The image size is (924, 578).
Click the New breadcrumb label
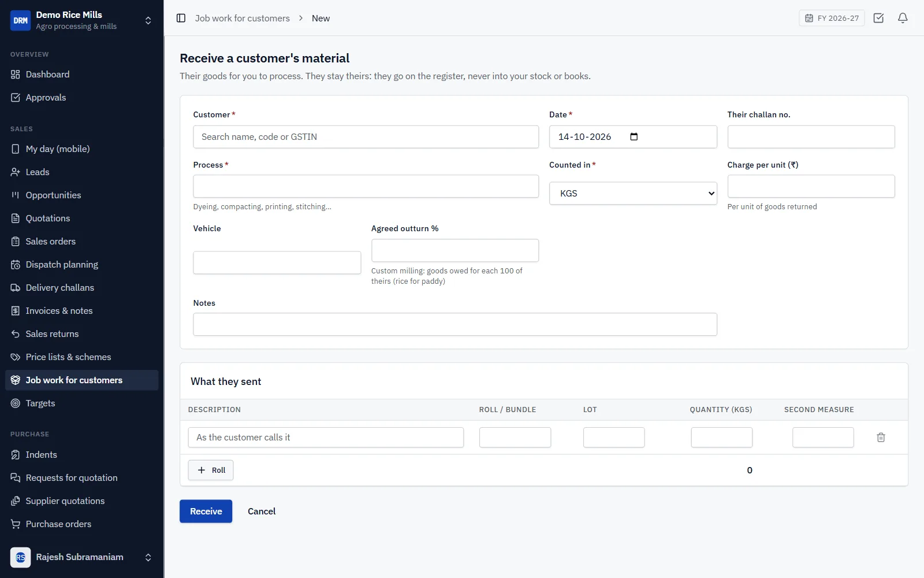[321, 18]
